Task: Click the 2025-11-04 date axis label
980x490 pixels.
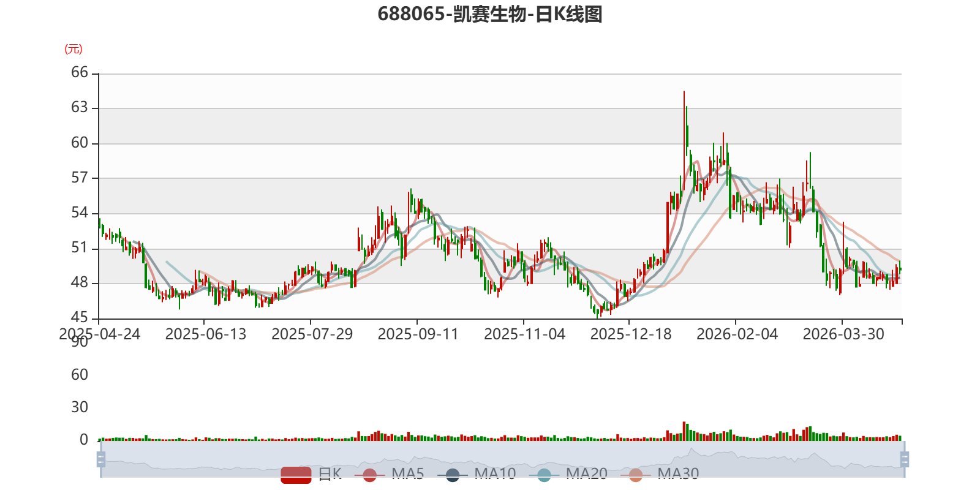Action: click(525, 334)
